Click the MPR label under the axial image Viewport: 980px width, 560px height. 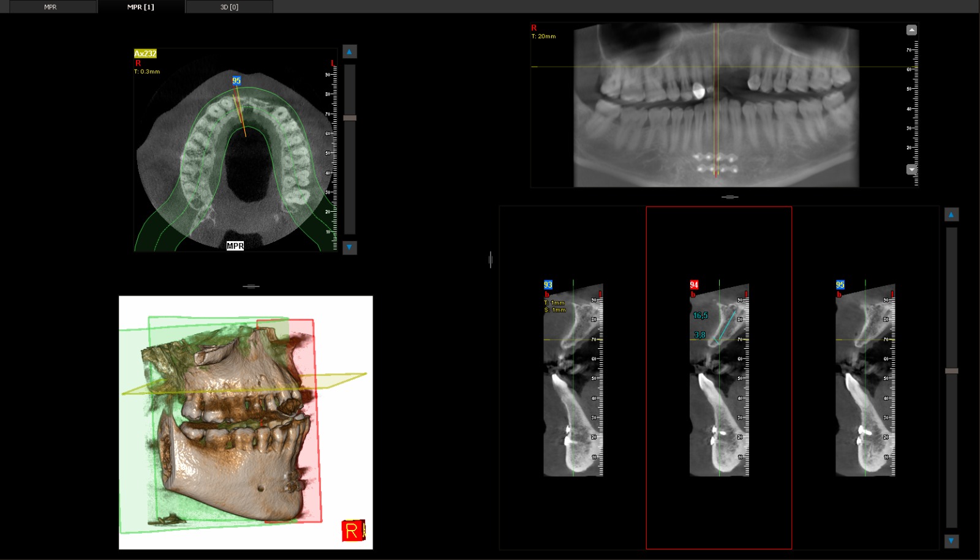(235, 246)
